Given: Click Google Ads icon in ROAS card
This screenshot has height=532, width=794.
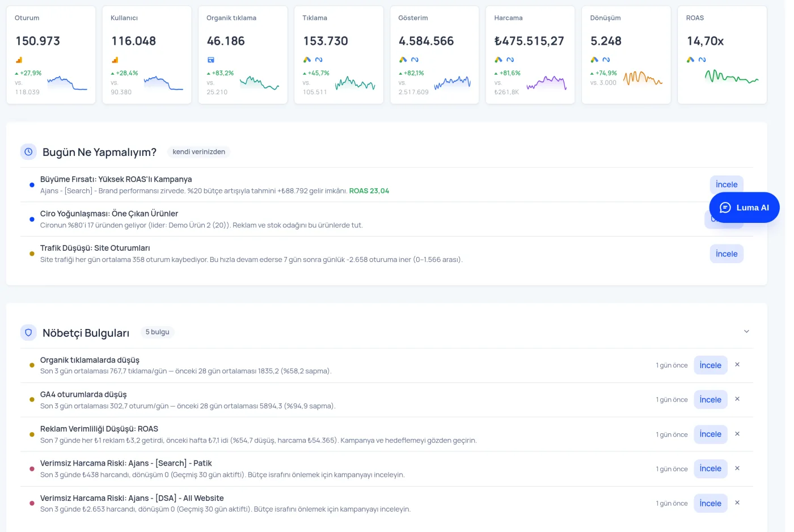Looking at the screenshot, I should (x=690, y=60).
